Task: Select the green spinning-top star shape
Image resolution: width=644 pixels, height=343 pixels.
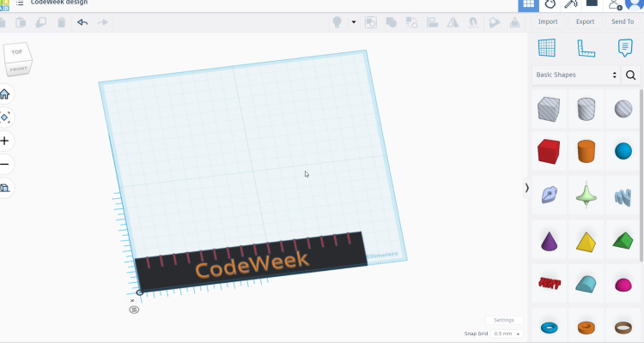Action: tap(586, 196)
